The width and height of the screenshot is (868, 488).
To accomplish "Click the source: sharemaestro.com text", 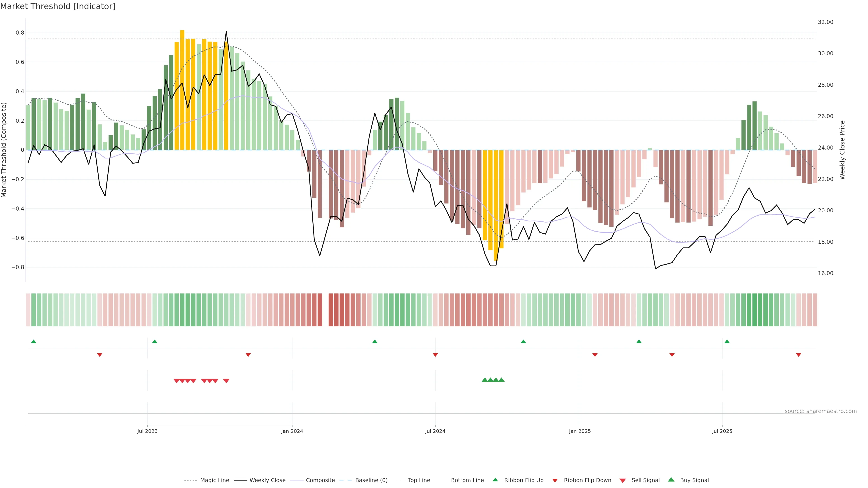I will 821,411.
